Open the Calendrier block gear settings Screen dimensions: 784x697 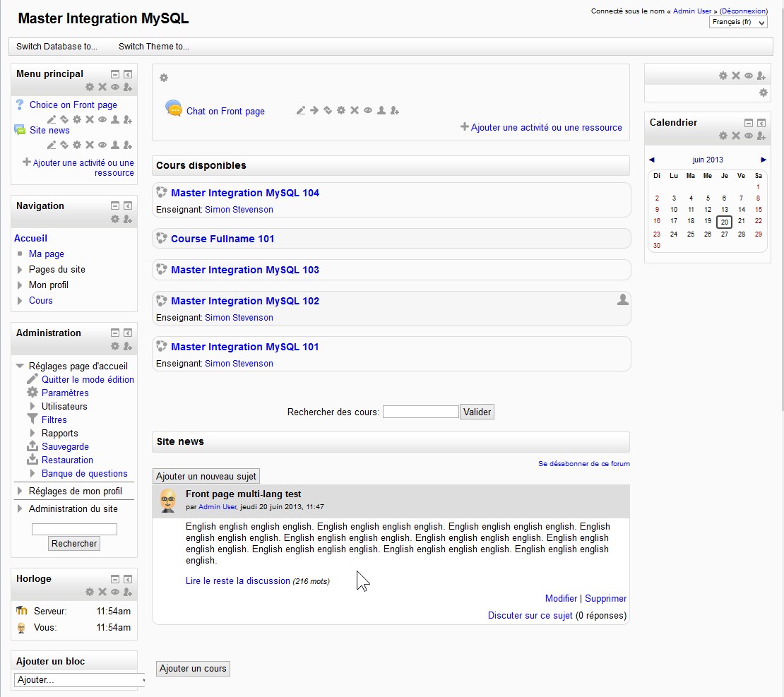pos(723,136)
